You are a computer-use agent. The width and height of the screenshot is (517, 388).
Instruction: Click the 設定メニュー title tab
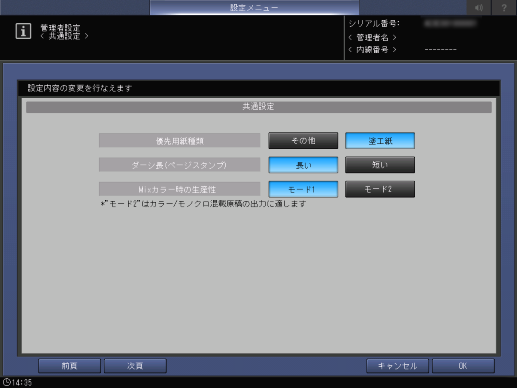click(x=254, y=7)
